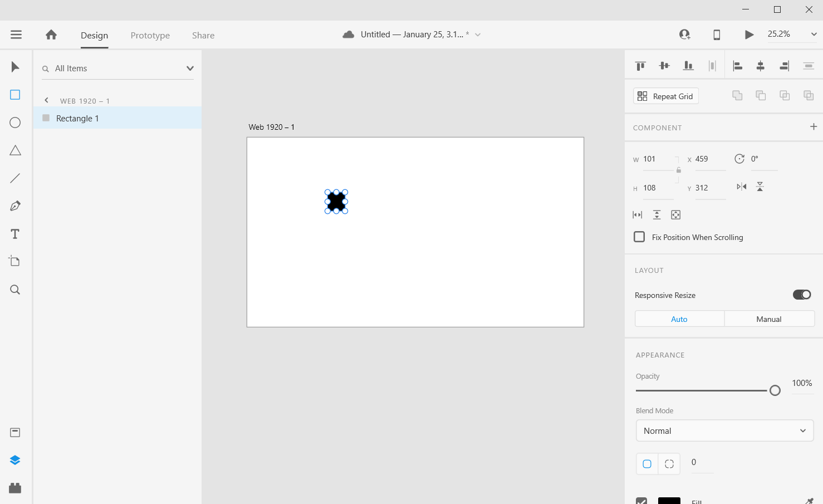Pick the Ellipse tool
Viewport: 823px width, 504px height.
[x=15, y=123]
